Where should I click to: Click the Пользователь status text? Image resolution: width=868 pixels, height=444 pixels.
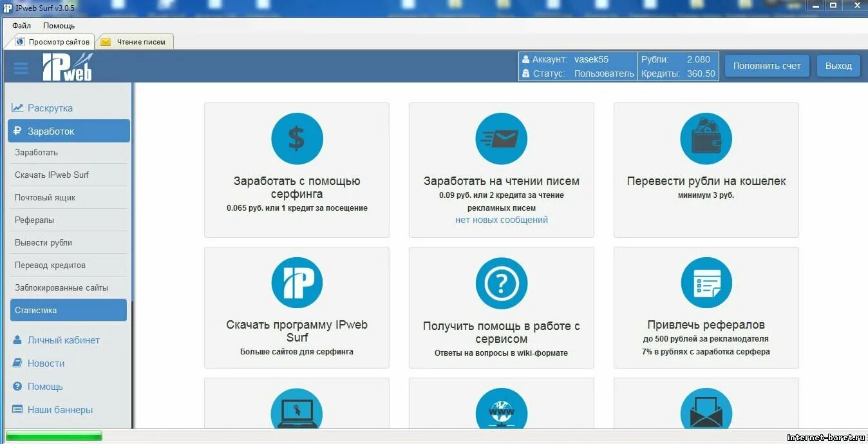point(604,73)
